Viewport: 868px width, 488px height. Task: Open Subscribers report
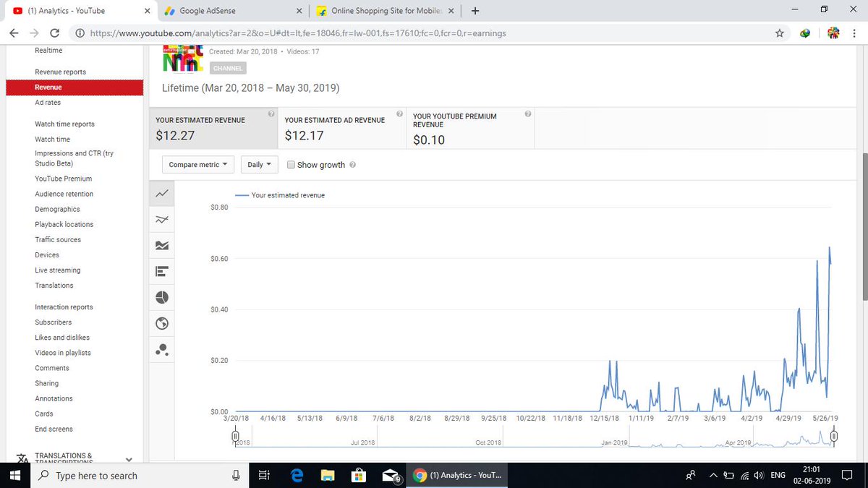[54, 322]
